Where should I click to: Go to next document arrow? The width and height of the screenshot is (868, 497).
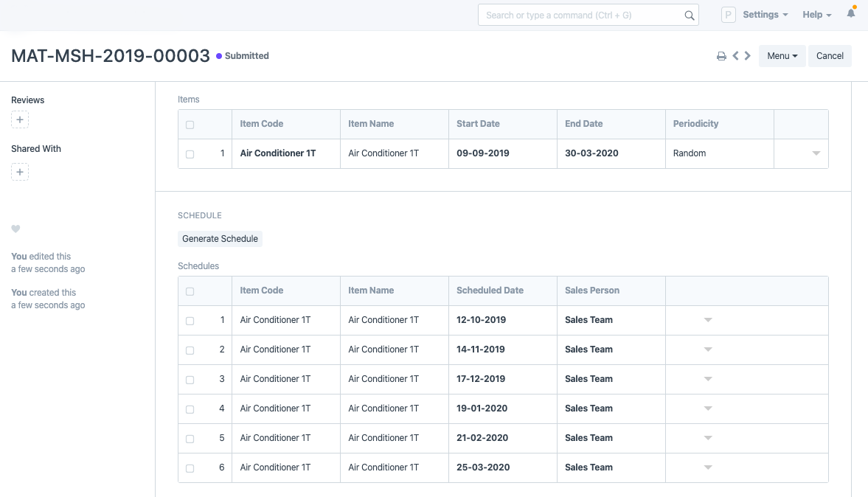coord(748,56)
